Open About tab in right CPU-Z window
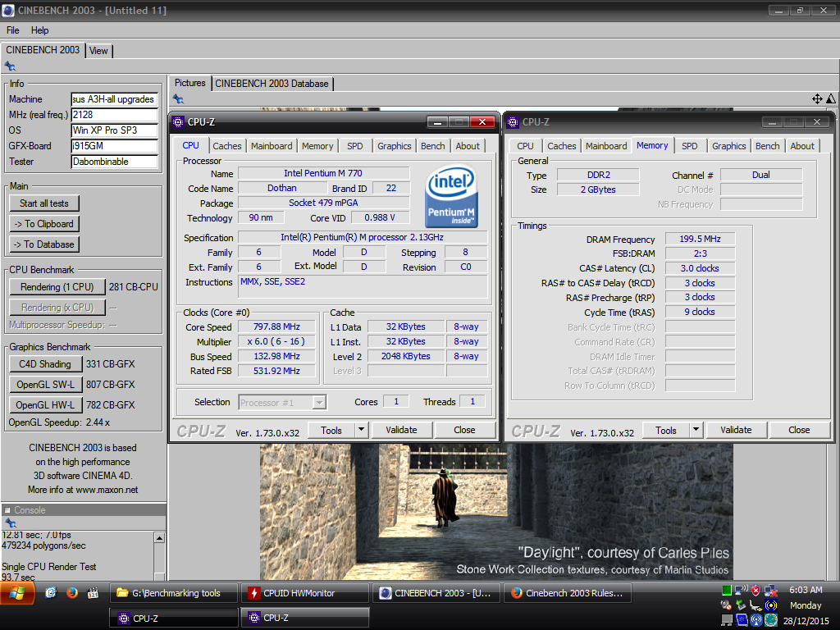This screenshot has height=630, width=840. click(802, 146)
